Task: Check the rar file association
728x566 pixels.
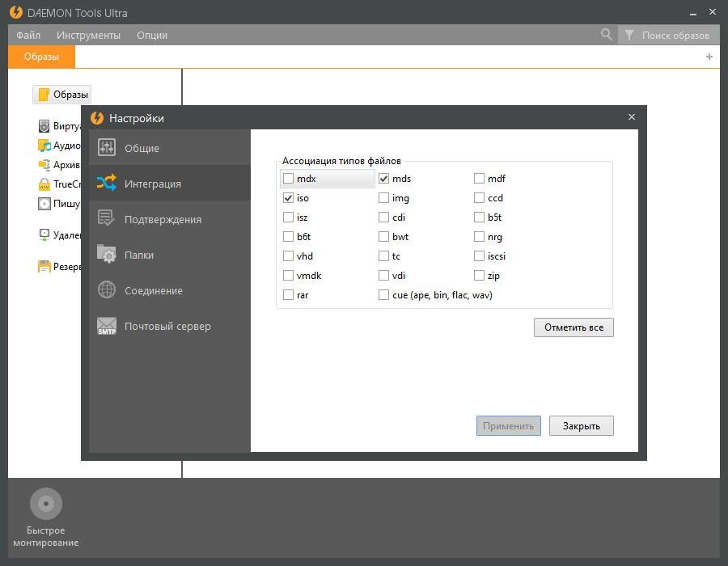Action: tap(288, 295)
